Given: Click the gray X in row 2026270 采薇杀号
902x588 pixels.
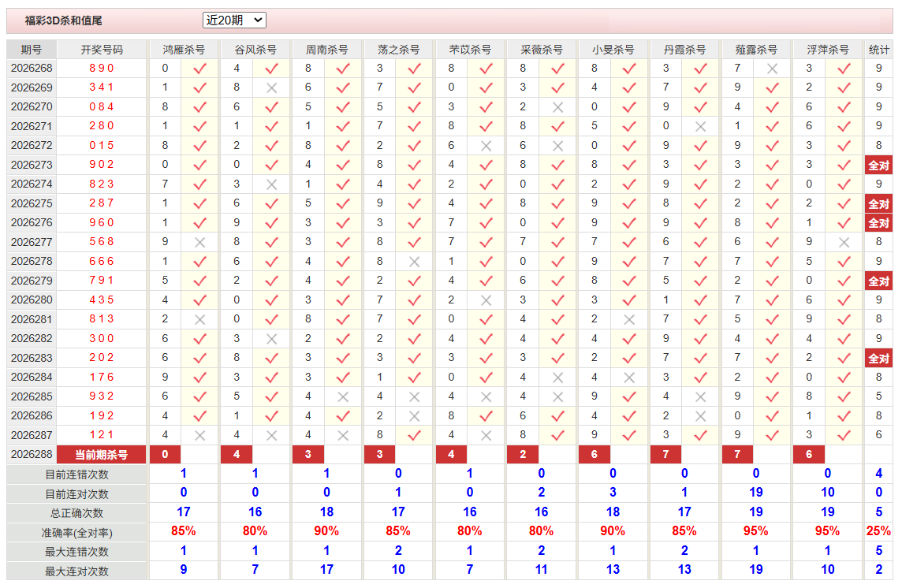Looking at the screenshot, I should (557, 107).
